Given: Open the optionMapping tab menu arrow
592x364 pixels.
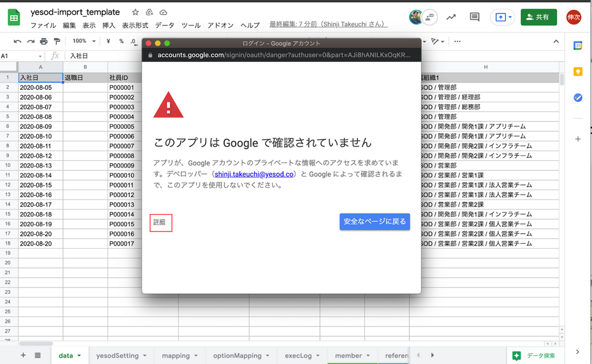Looking at the screenshot, I should click(x=267, y=355).
